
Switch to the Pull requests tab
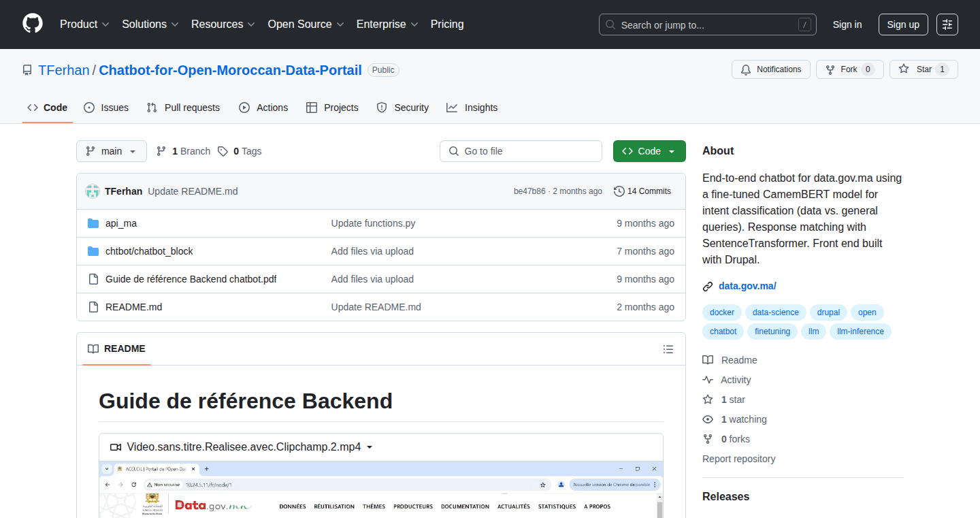pyautogui.click(x=183, y=108)
